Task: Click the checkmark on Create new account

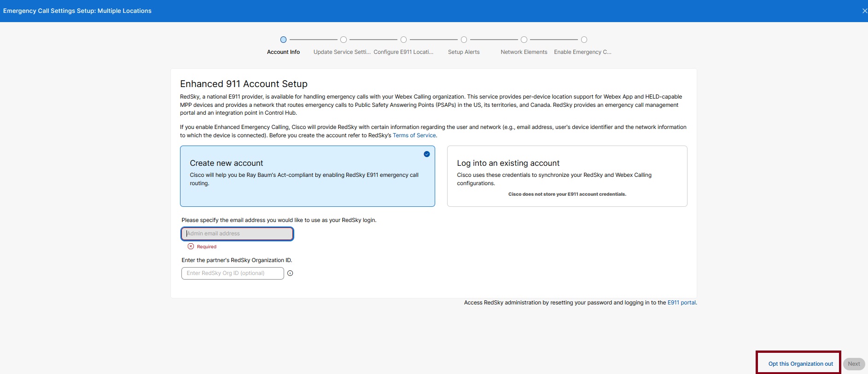Action: pos(427,154)
